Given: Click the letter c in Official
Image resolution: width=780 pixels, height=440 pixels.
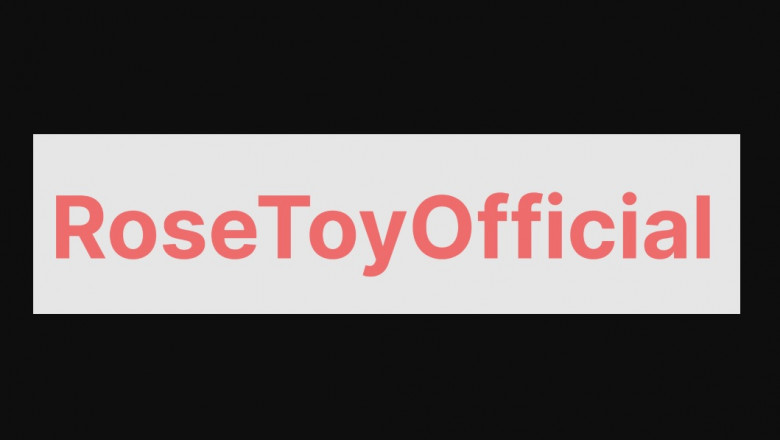Looking at the screenshot, I should tap(593, 235).
